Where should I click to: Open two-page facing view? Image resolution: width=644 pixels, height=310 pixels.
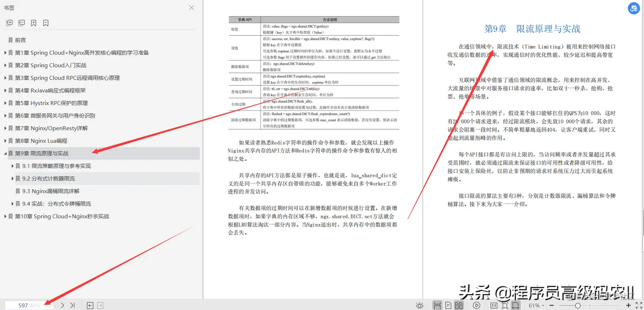click(x=459, y=305)
